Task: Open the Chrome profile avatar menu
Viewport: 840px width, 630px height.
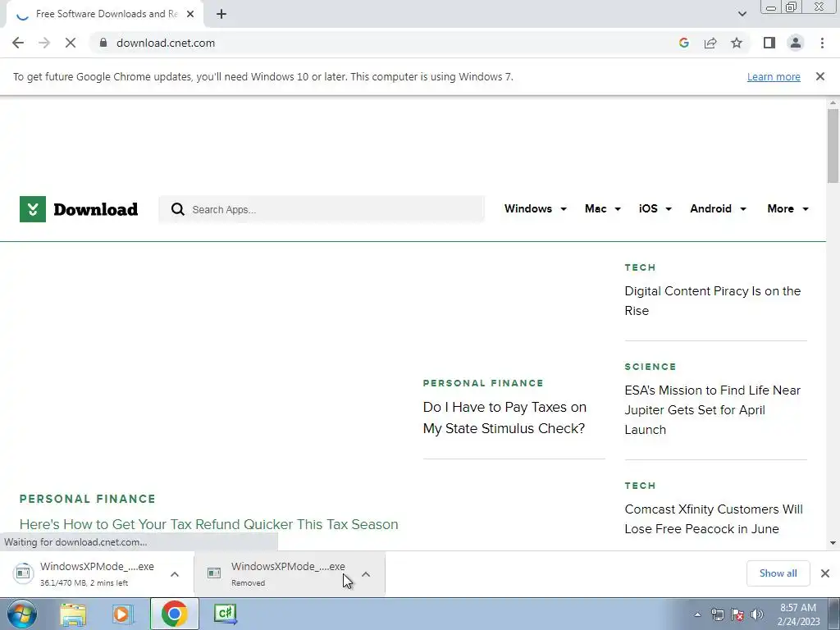Action: [796, 43]
